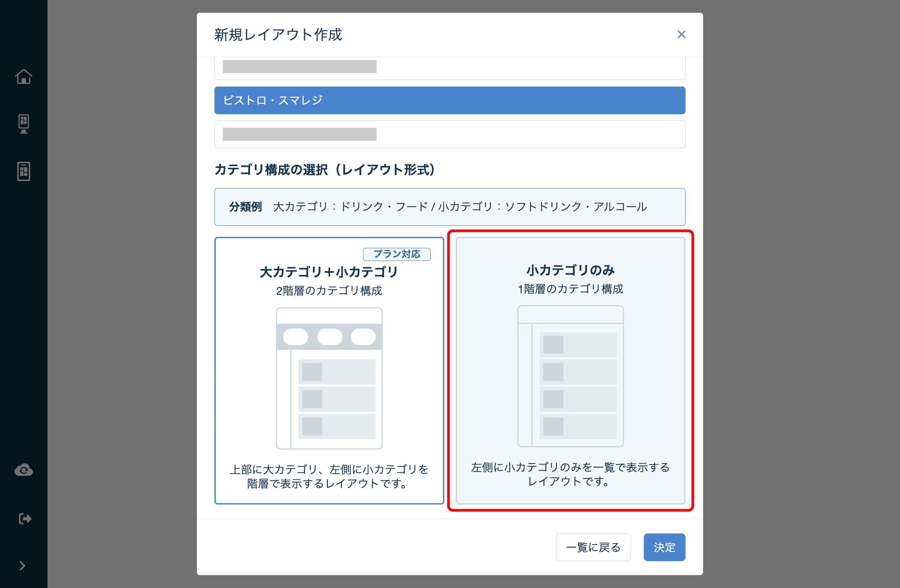The width and height of the screenshot is (900, 588).
Task: Expand the sidebar with chevron arrow
Action: (22, 566)
